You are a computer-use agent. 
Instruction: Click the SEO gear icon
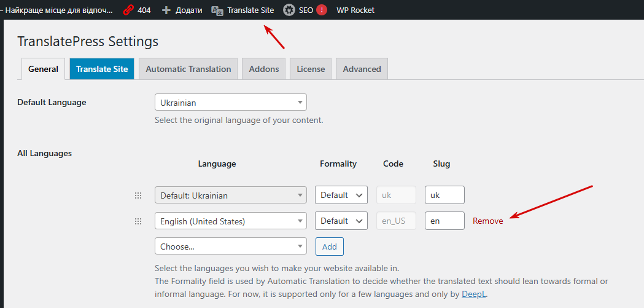tap(288, 10)
